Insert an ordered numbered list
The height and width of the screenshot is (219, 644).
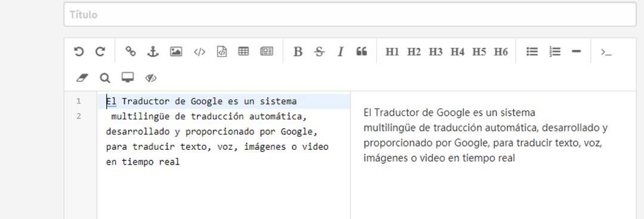tap(555, 52)
